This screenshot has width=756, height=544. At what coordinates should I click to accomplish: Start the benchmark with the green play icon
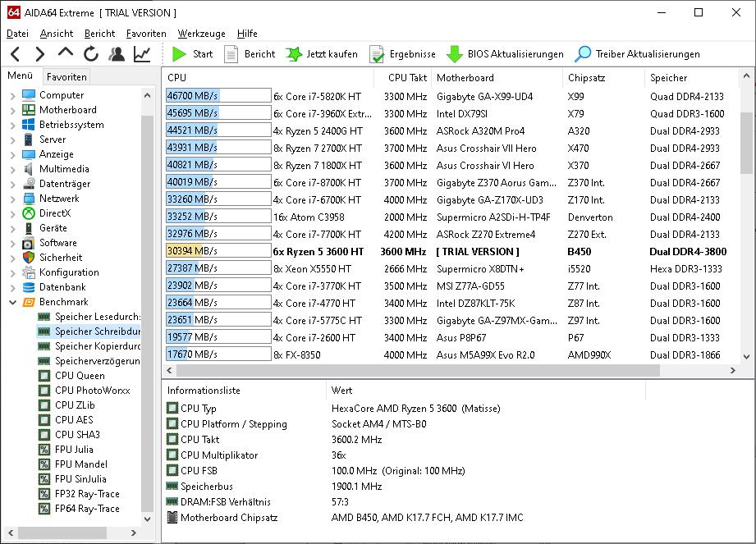coord(179,54)
